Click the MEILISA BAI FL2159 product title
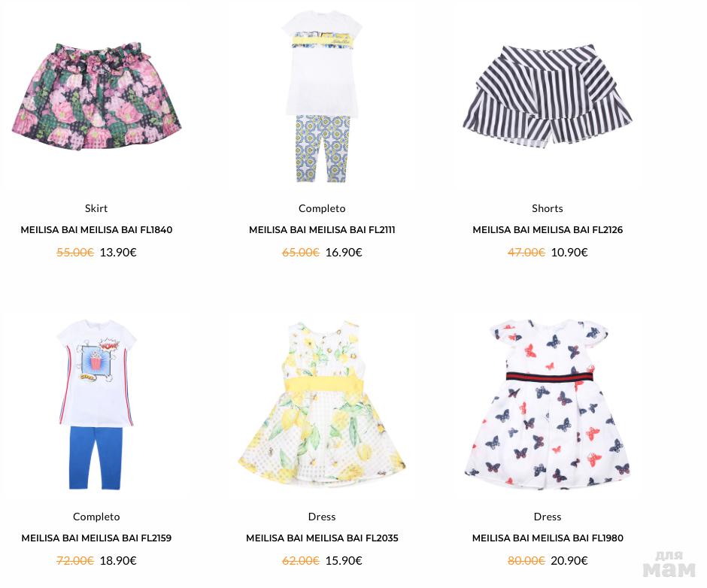This screenshot has height=588, width=707. [x=96, y=538]
